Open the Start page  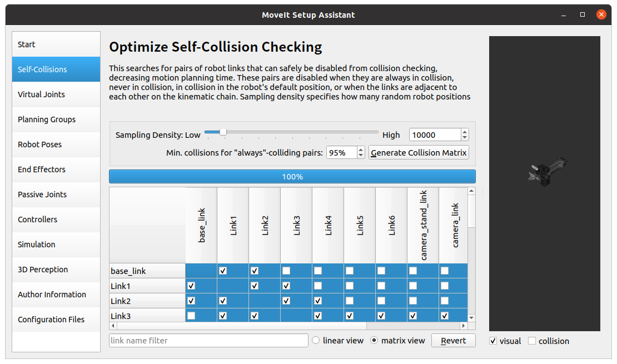coord(56,44)
